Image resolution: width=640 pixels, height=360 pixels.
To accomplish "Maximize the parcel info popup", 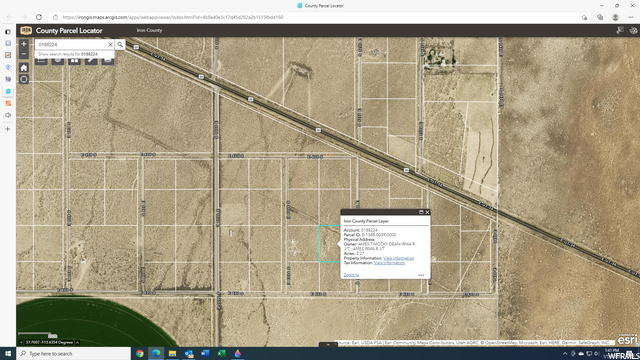I will pos(421,212).
